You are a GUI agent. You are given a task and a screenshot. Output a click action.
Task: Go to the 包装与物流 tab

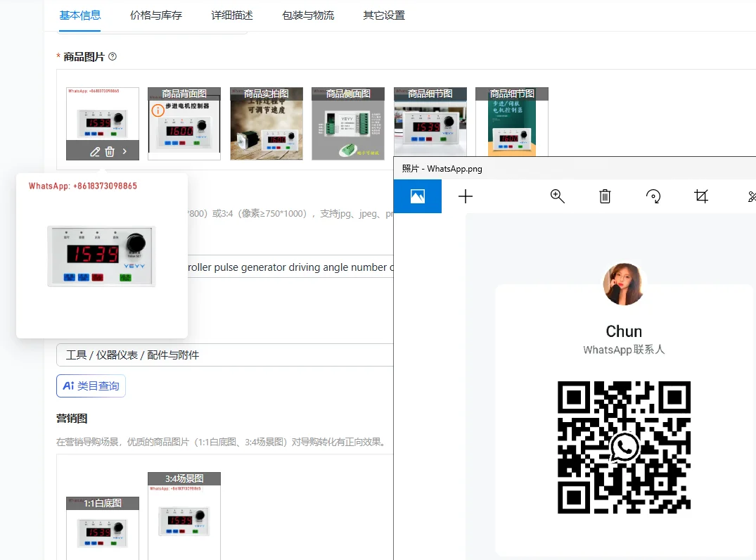(307, 15)
